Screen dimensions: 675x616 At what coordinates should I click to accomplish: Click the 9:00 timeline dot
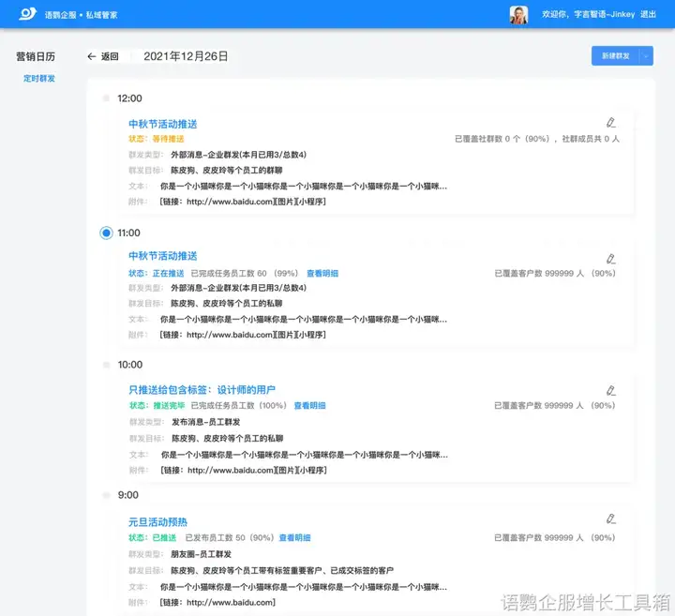tap(106, 495)
